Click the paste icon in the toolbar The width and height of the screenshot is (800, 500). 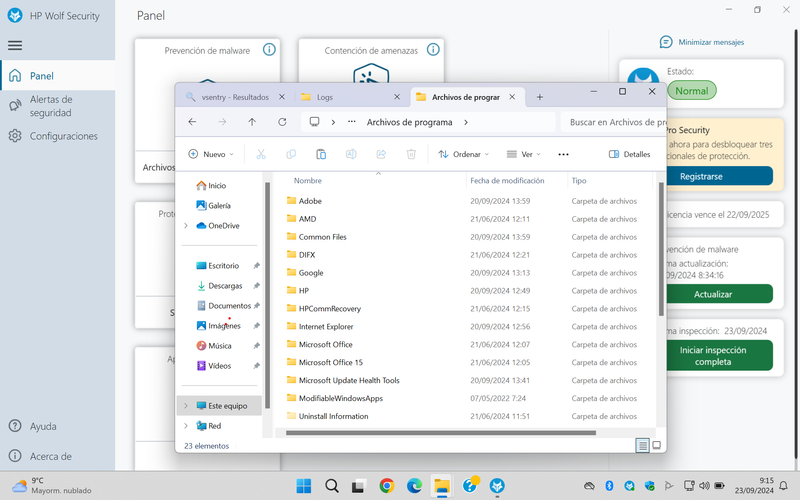[321, 154]
